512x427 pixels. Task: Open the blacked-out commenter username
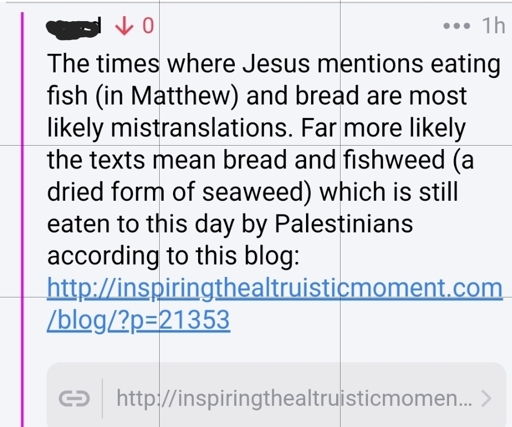pos(74,28)
